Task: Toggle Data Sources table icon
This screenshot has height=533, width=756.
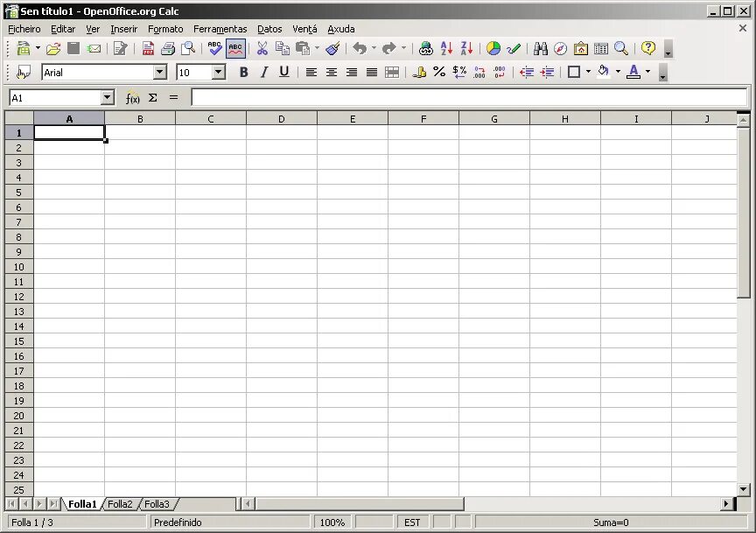Action: [601, 48]
